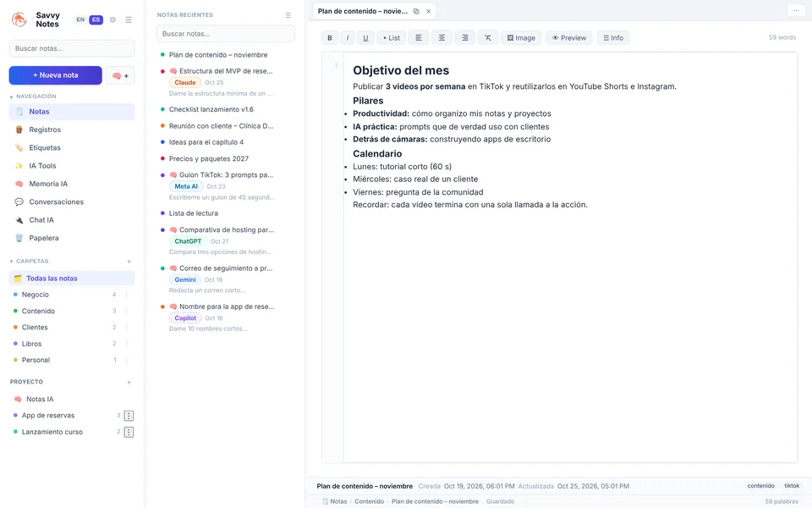Open the Info panel from the toolbar

(613, 38)
